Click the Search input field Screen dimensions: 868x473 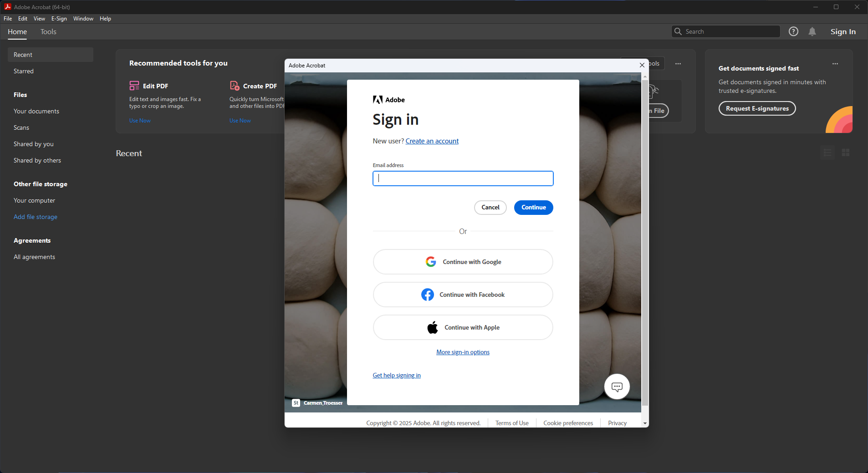pyautogui.click(x=726, y=31)
